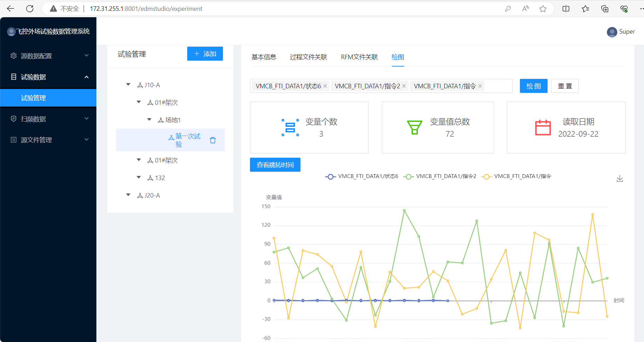Click the system logo in sidebar header
The image size is (644, 342).
(x=11, y=32)
